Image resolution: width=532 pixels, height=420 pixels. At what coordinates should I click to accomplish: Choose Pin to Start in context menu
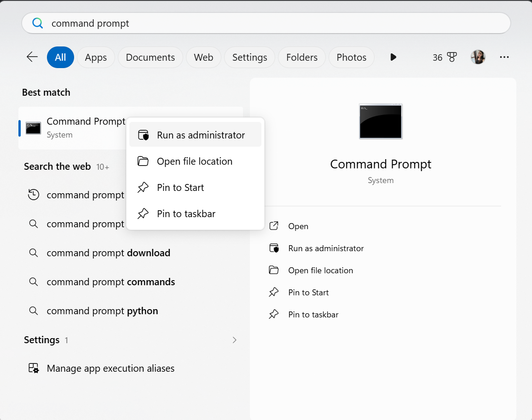(x=196, y=187)
